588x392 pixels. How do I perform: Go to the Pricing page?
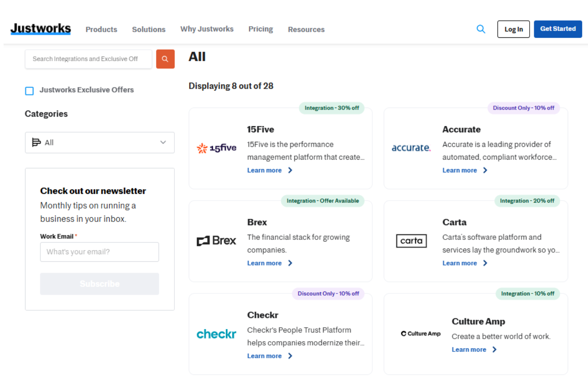click(261, 29)
